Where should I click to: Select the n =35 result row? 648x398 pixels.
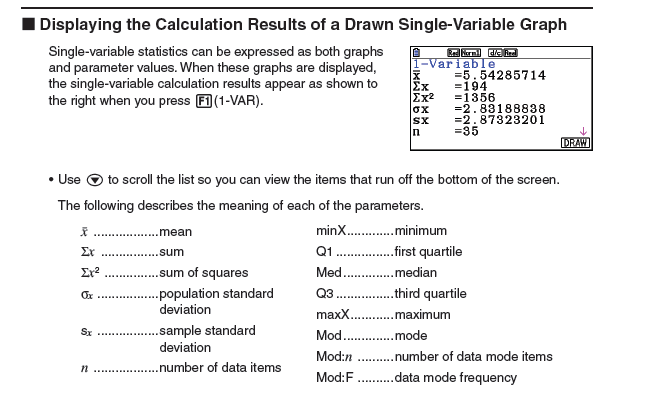pyautogui.click(x=446, y=131)
